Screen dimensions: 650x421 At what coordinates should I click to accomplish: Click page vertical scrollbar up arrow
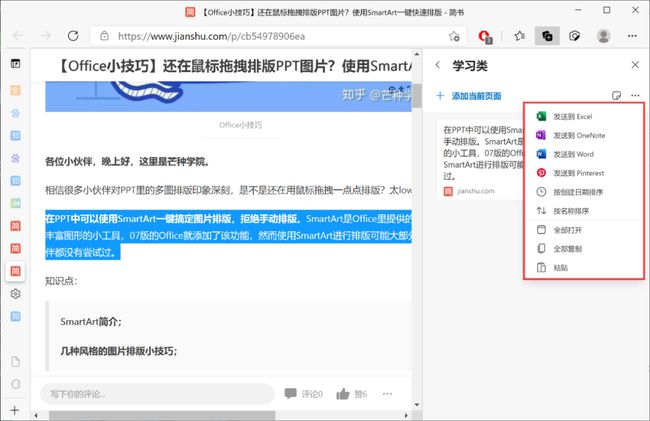tap(417, 54)
